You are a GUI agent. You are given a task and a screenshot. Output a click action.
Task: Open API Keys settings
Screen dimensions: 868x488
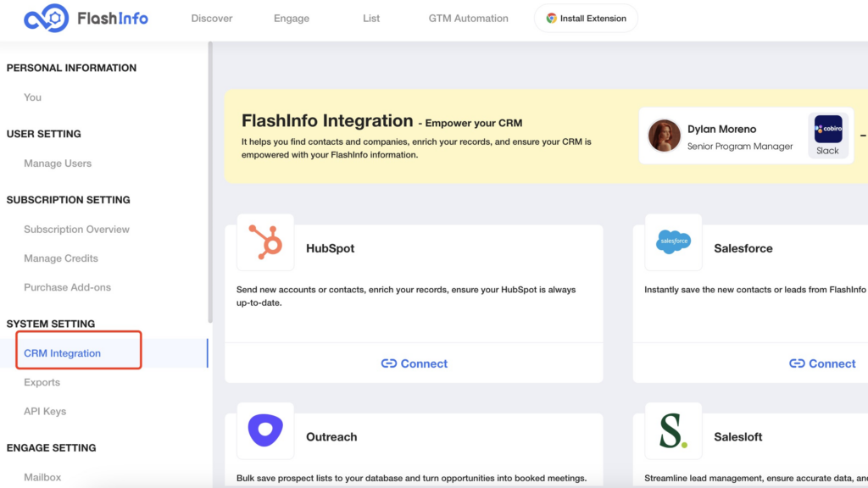45,411
